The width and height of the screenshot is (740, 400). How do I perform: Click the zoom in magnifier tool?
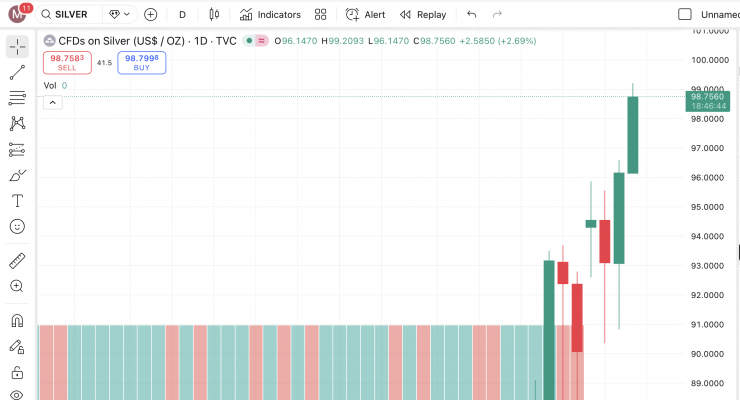coord(17,286)
